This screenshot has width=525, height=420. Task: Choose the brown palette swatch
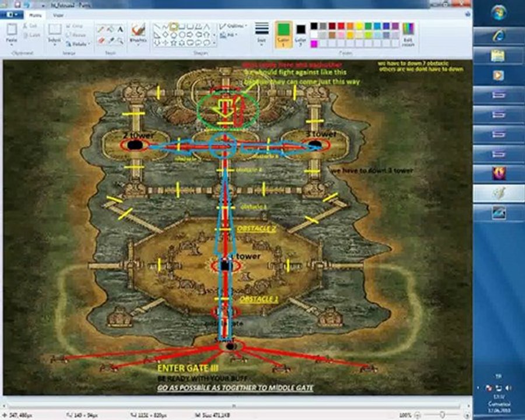tap(332, 35)
